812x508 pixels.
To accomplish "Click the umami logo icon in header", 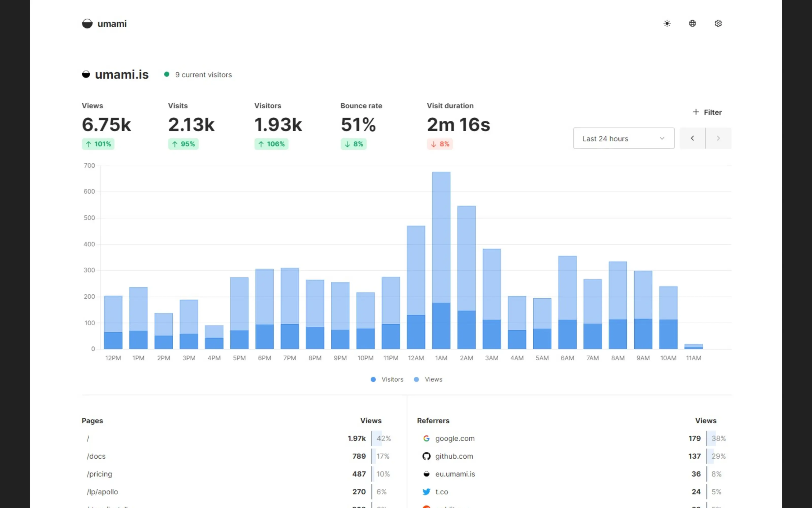I will click(x=87, y=24).
